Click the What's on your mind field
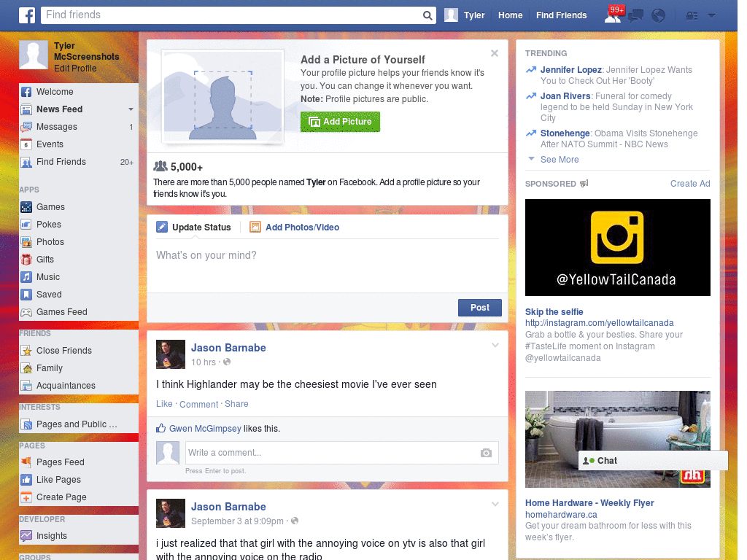This screenshot has height=560, width=747. point(328,265)
